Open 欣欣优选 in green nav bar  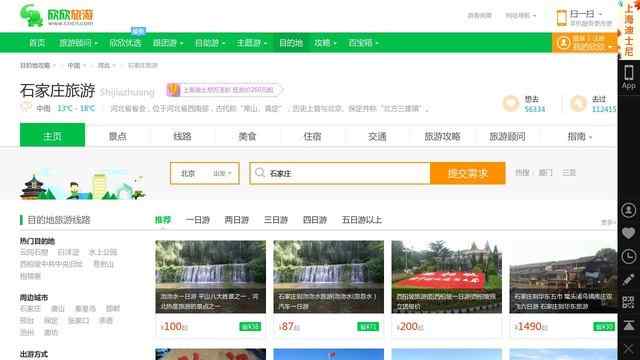pos(125,43)
